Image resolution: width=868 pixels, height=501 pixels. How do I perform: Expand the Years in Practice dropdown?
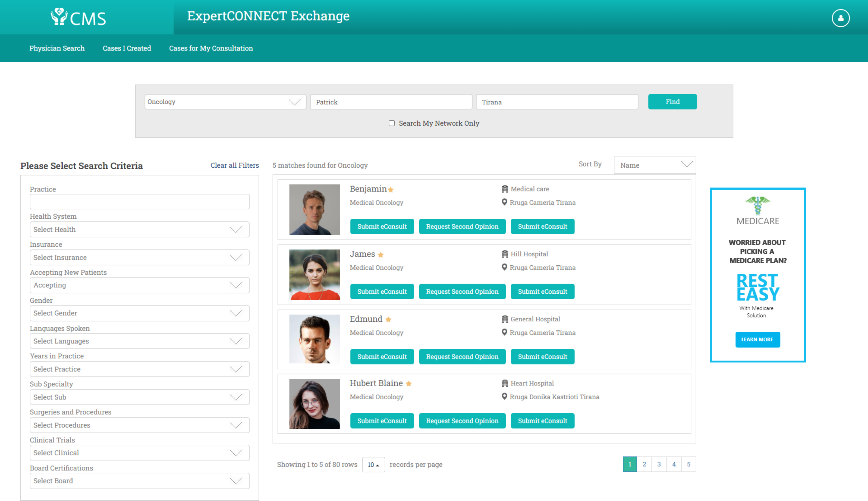point(139,369)
